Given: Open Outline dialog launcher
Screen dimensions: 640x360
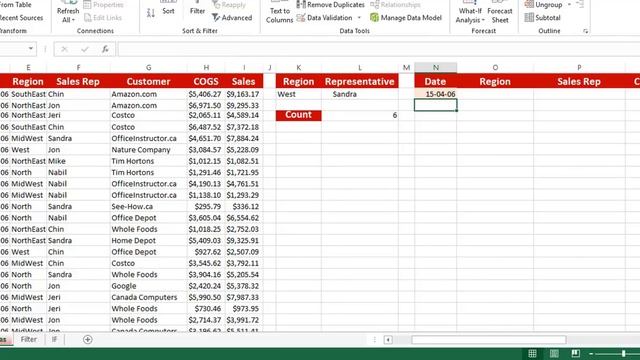Looking at the screenshot, I should (x=585, y=31).
